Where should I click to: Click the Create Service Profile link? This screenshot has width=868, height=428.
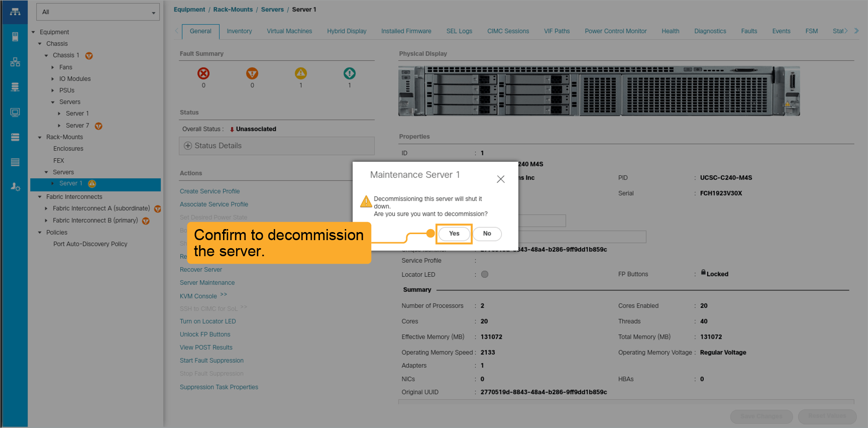pyautogui.click(x=209, y=191)
